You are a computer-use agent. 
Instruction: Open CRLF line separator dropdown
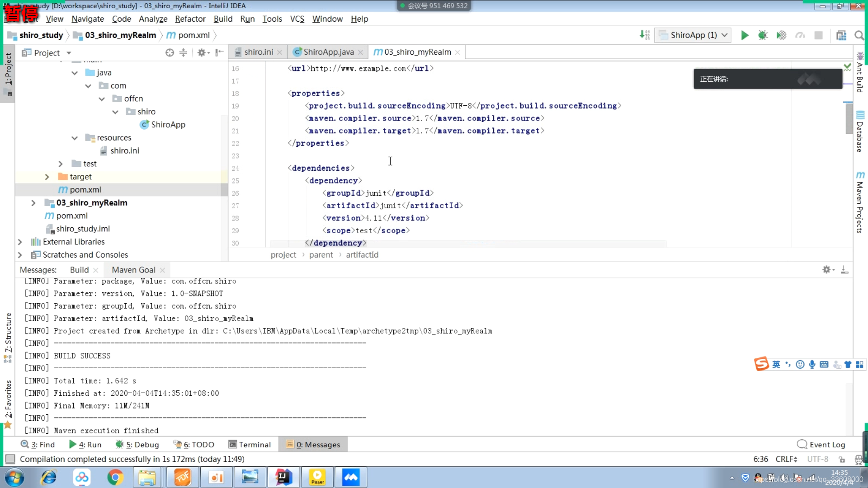[x=787, y=459]
